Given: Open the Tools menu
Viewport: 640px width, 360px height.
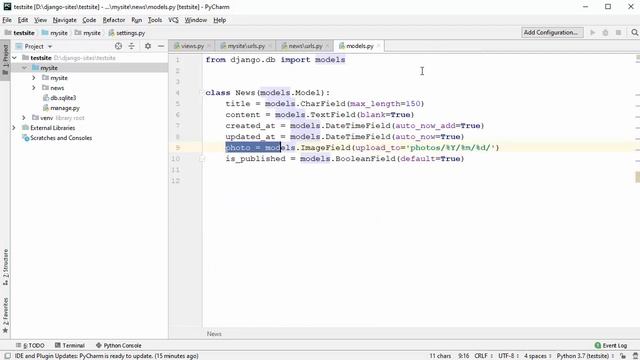Looking at the screenshot, I should coord(155,20).
